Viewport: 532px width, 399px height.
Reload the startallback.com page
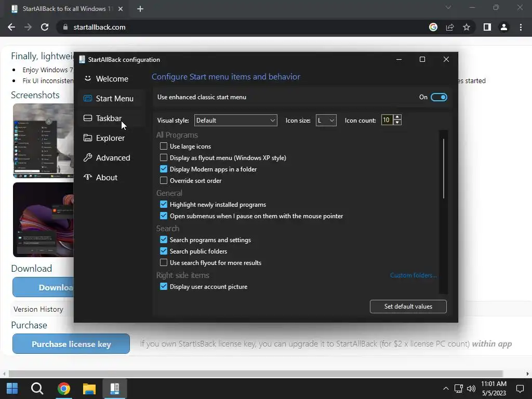pos(45,27)
